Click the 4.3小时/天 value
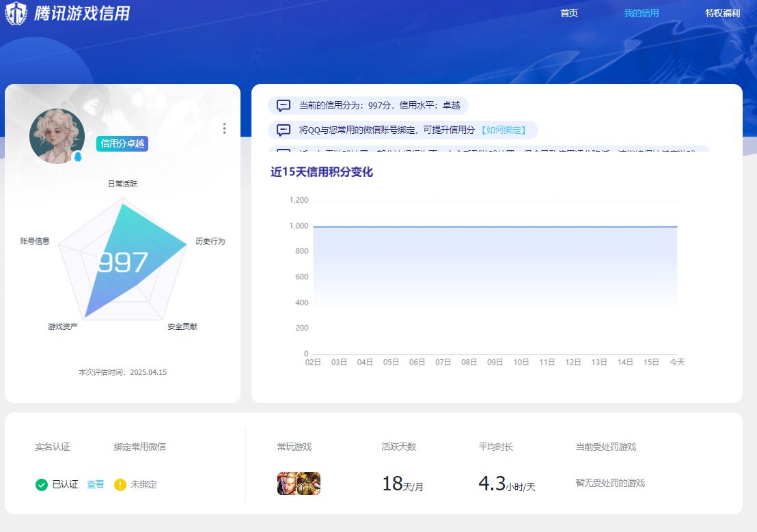 point(507,484)
